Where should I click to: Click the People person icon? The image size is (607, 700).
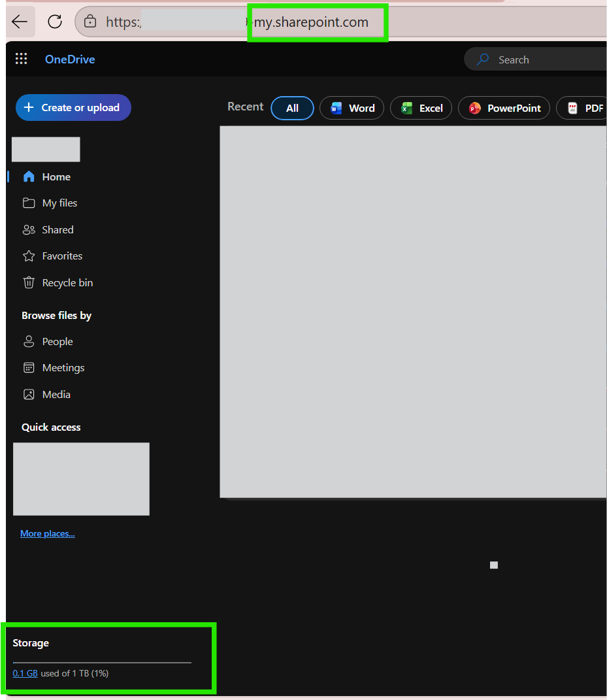(x=29, y=342)
